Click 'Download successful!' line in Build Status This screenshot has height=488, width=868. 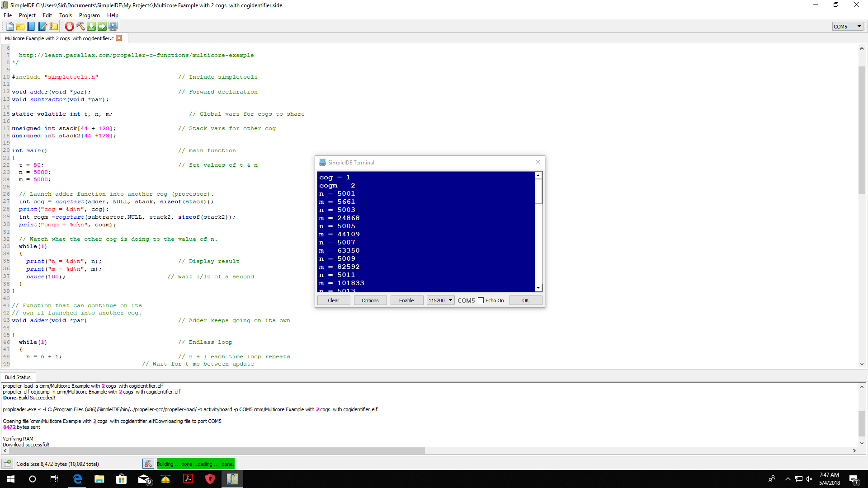[26, 445]
